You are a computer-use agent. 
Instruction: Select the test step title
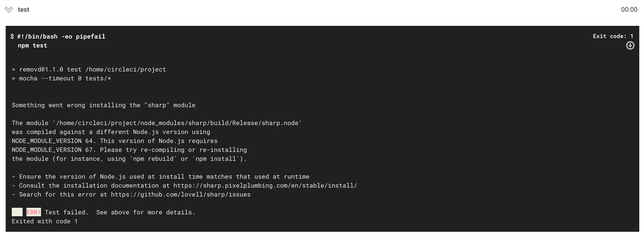pos(23,9)
